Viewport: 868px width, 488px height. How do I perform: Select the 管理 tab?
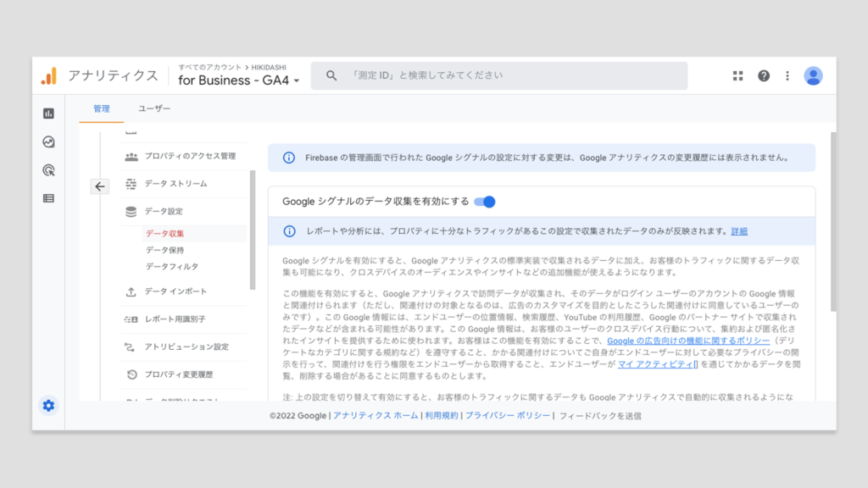102,109
